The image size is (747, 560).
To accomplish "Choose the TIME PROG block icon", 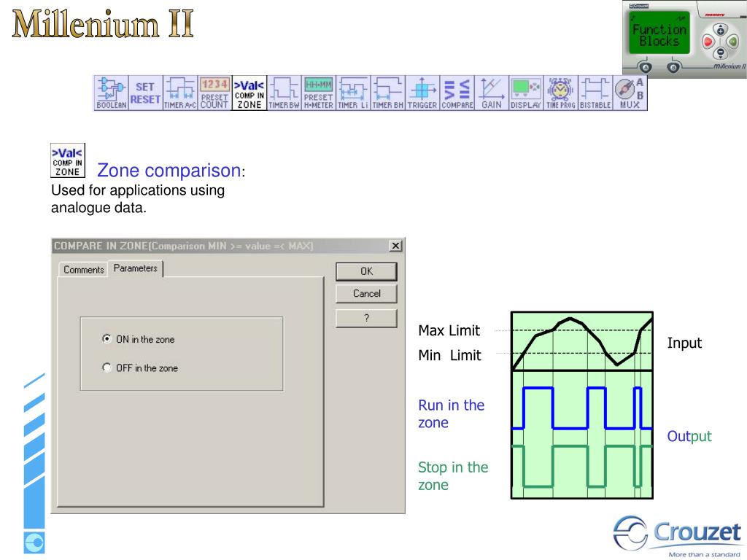I will [x=561, y=93].
